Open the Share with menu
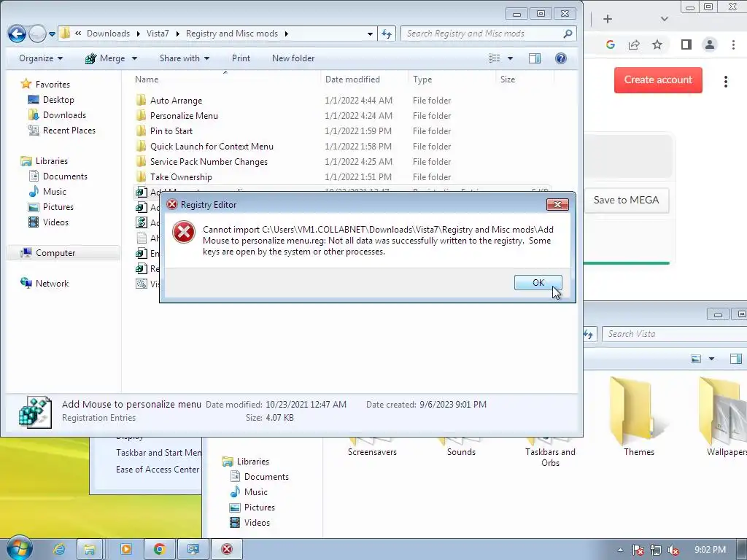The height and width of the screenshot is (560, 747). point(185,58)
